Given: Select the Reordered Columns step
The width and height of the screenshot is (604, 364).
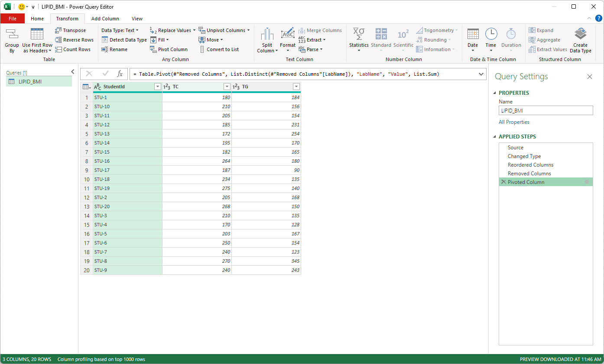Looking at the screenshot, I should coord(546,165).
